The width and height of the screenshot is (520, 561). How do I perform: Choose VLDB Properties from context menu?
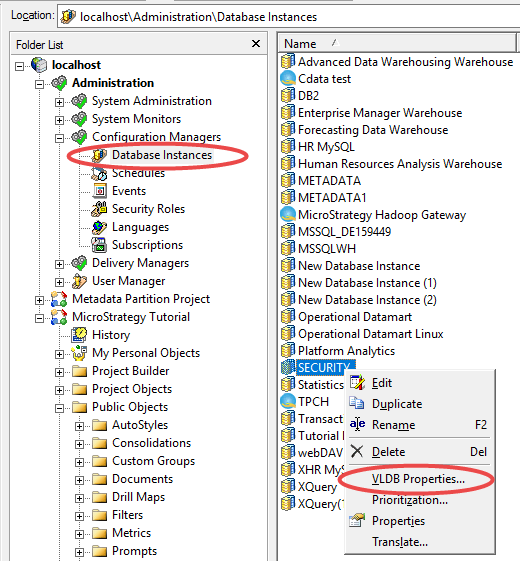point(418,479)
